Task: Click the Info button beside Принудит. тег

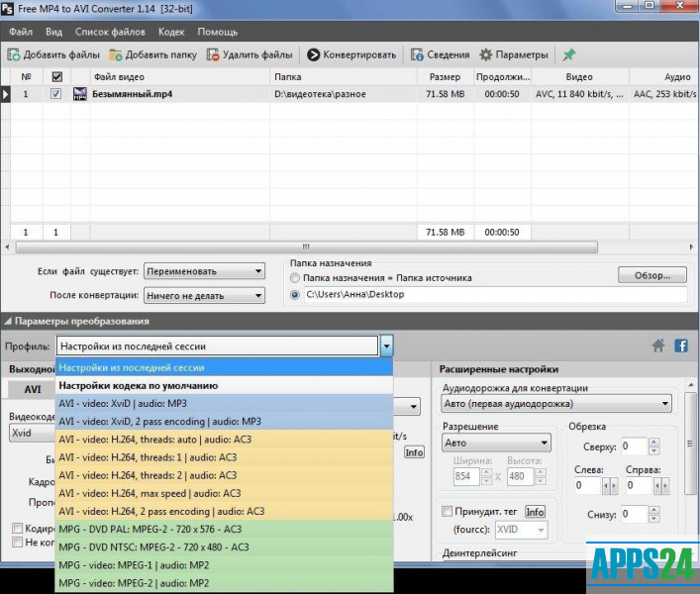Action: (535, 512)
